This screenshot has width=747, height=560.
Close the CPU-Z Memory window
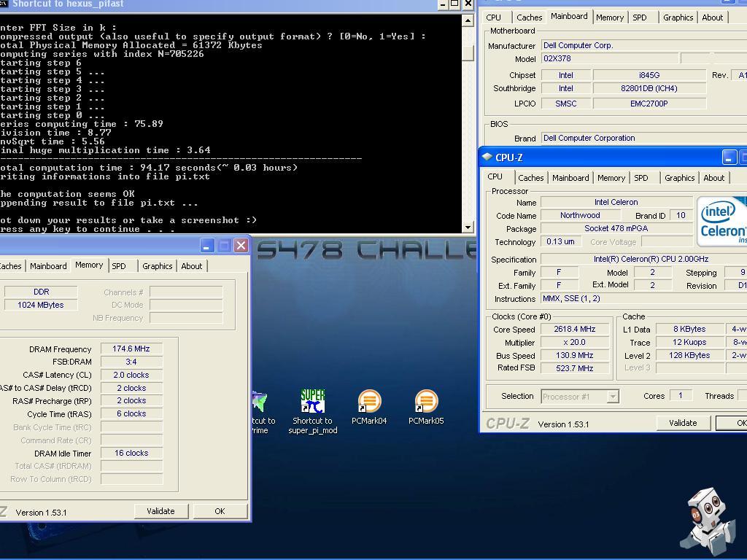[x=241, y=246]
